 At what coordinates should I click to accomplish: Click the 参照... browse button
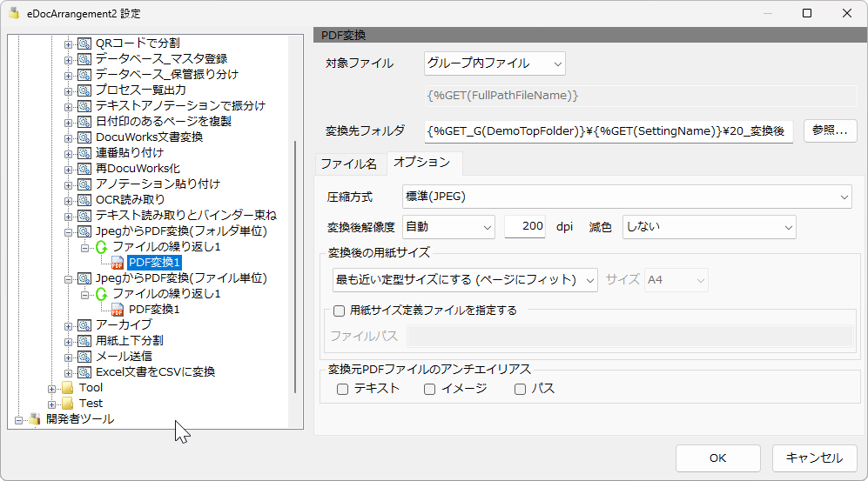click(830, 130)
